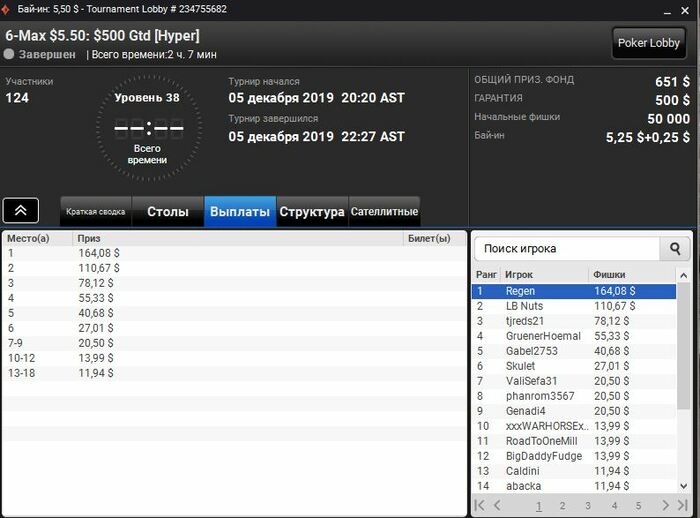Open the Краткая сводка tab
700x518 pixels.
pyautogui.click(x=96, y=211)
